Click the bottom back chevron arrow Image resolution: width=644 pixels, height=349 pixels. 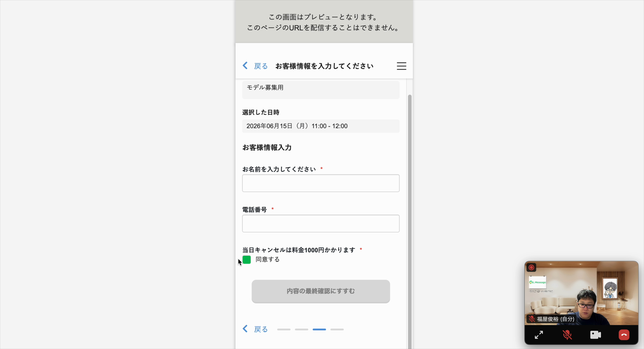click(x=245, y=329)
